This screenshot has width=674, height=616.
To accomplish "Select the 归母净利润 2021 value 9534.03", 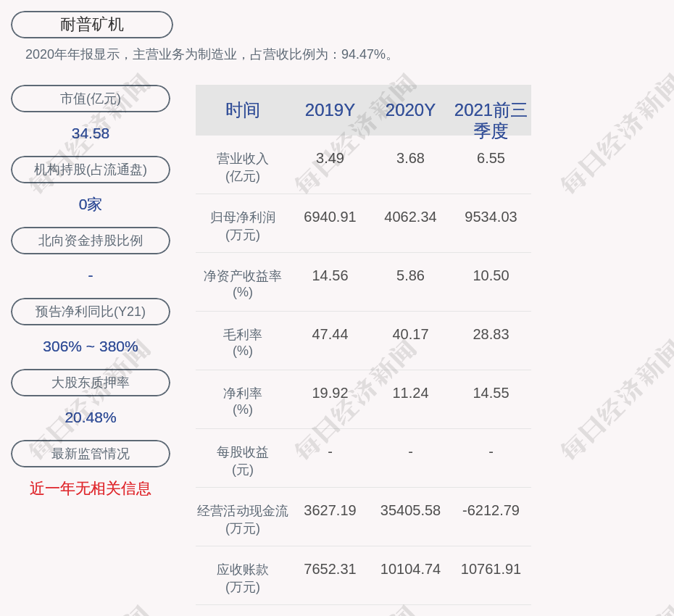I will 491,217.
